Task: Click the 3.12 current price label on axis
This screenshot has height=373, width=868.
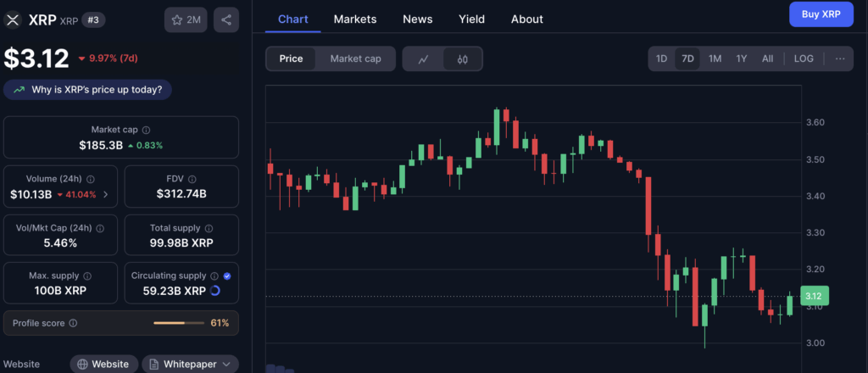Action: [x=814, y=296]
